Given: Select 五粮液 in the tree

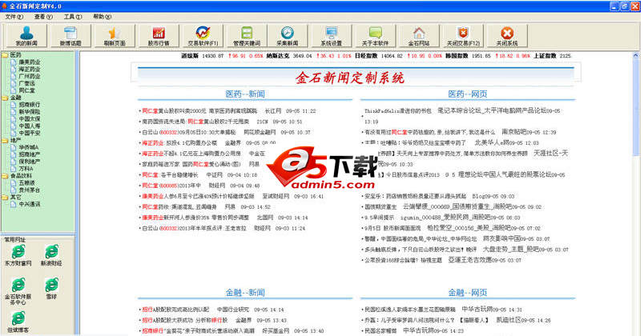Looking at the screenshot, I should coord(27,182).
